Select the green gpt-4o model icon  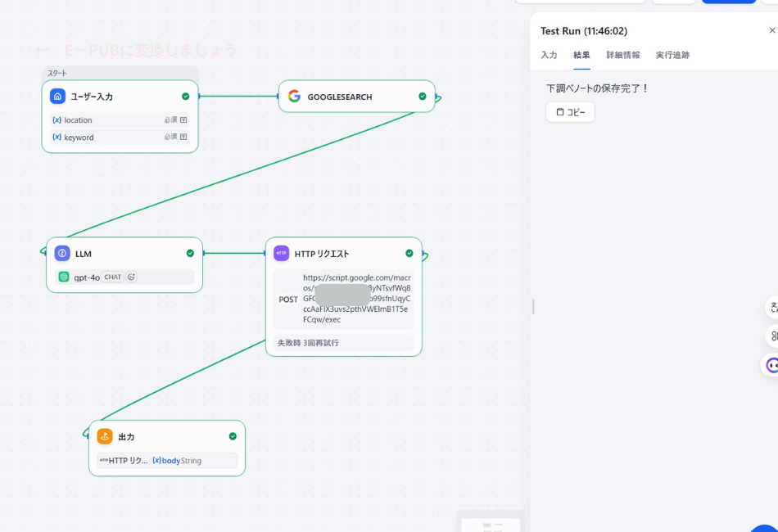point(63,277)
